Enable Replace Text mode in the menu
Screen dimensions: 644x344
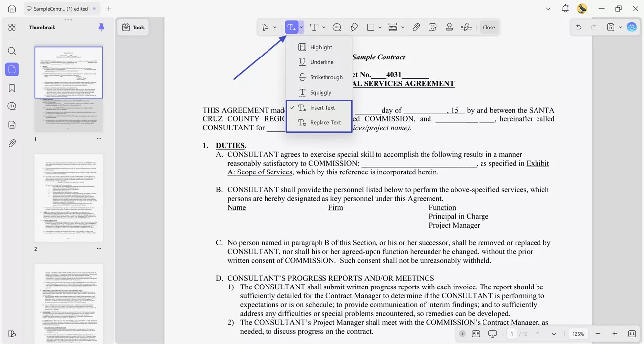coord(325,122)
